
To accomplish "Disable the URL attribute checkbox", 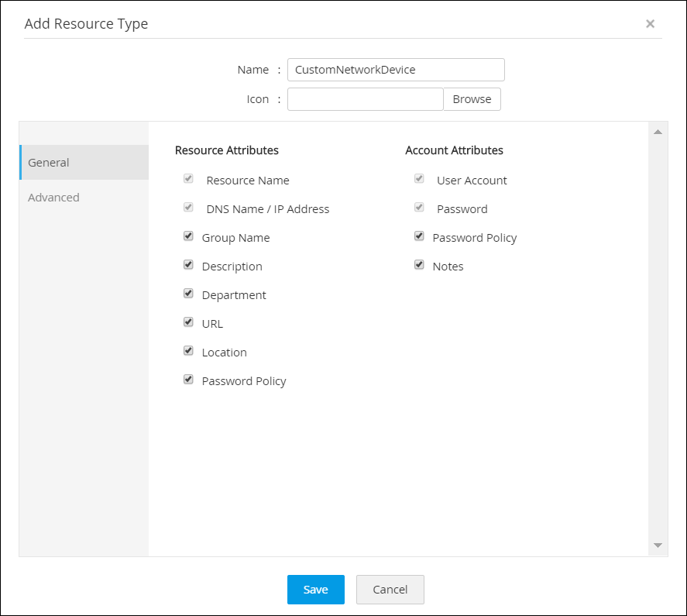I will (x=188, y=322).
